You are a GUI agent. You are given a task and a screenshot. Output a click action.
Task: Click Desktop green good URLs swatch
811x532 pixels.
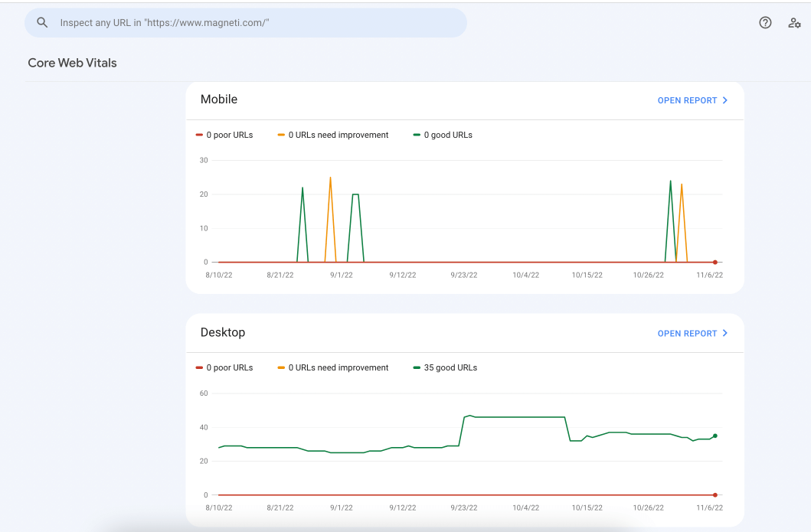tap(417, 367)
